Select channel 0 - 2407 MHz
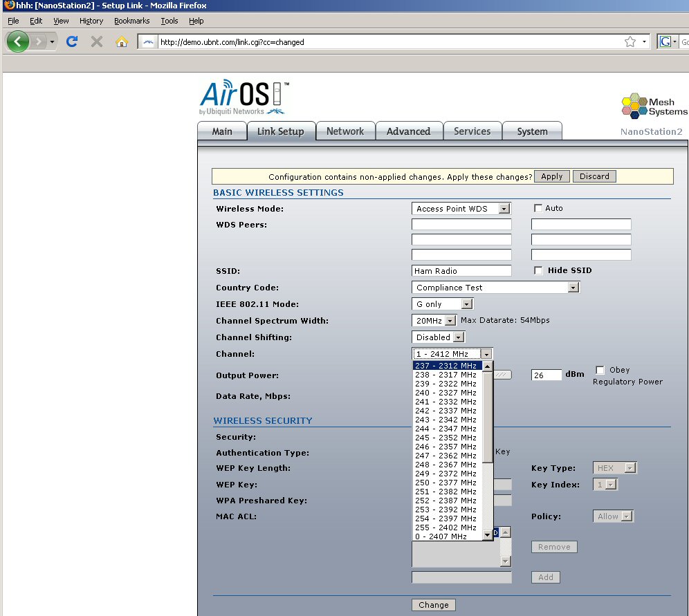 448,536
